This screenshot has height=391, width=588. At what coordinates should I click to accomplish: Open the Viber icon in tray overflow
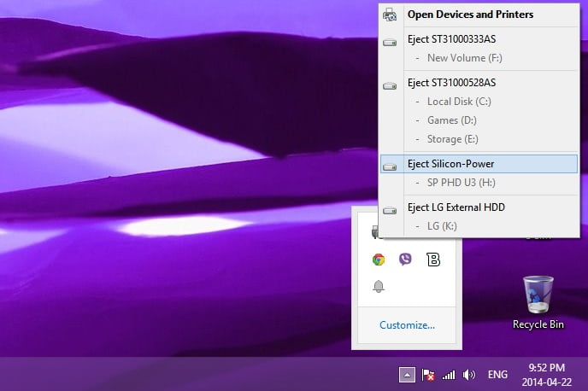tap(405, 260)
